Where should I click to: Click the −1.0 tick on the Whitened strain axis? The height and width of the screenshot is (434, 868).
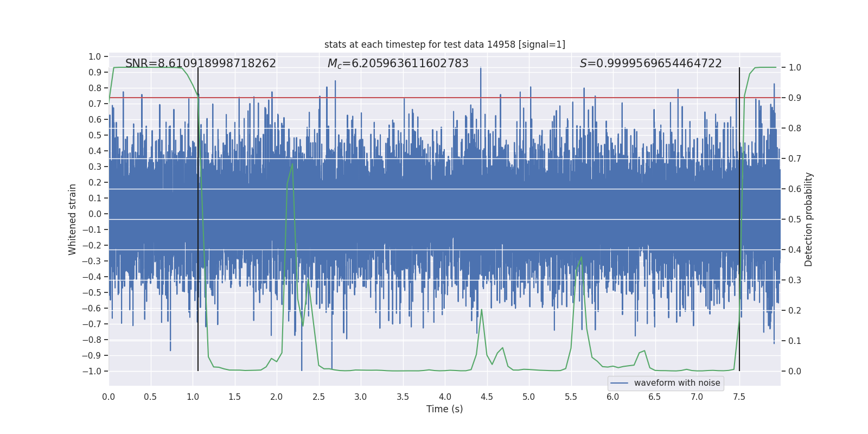click(x=92, y=372)
